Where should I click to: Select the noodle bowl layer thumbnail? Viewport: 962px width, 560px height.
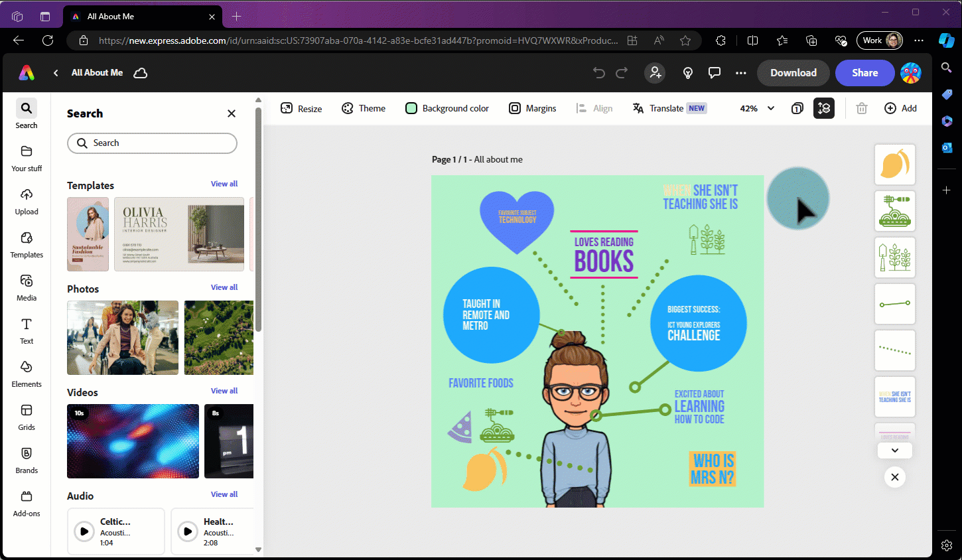895,211
